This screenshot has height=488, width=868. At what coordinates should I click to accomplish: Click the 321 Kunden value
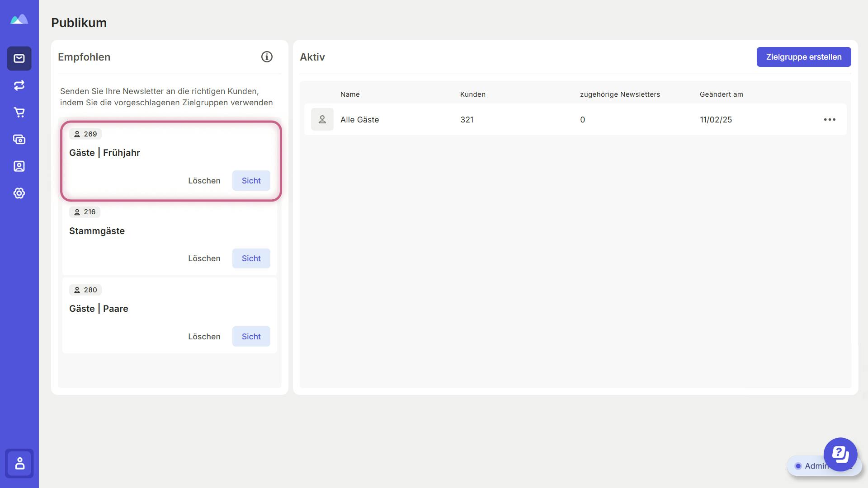click(x=467, y=119)
